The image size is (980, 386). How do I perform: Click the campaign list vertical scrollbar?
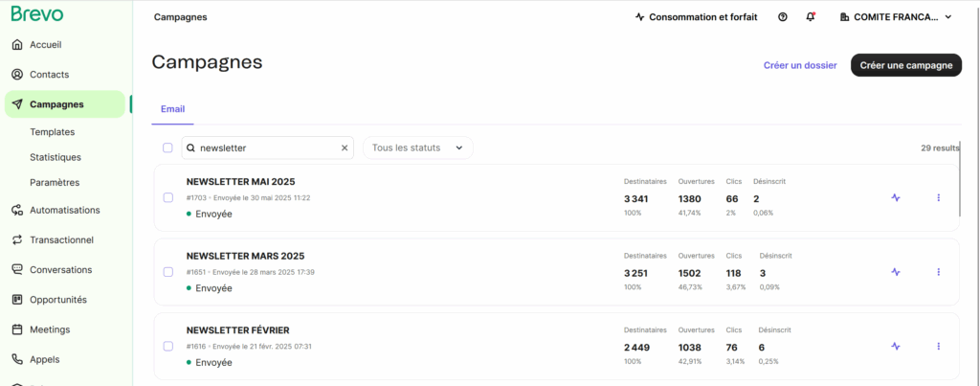click(960, 178)
